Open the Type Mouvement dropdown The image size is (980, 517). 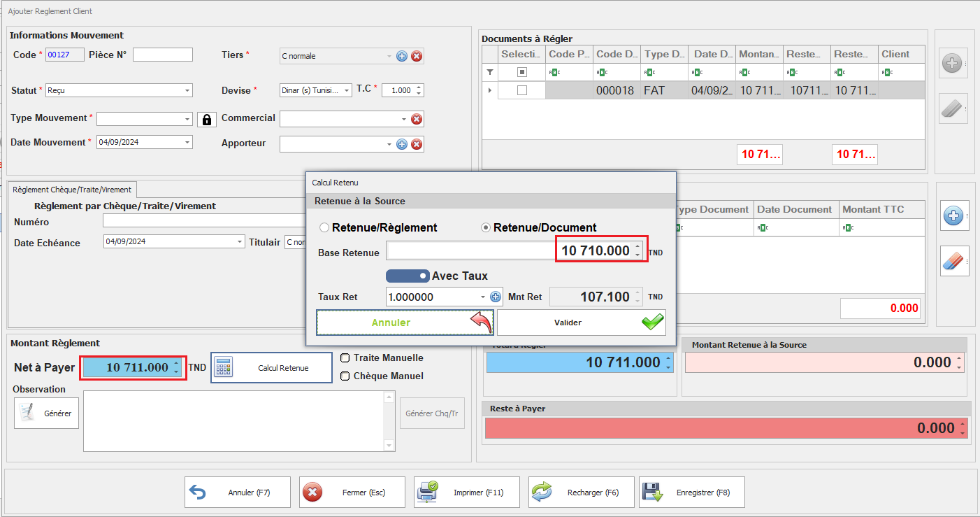point(187,119)
